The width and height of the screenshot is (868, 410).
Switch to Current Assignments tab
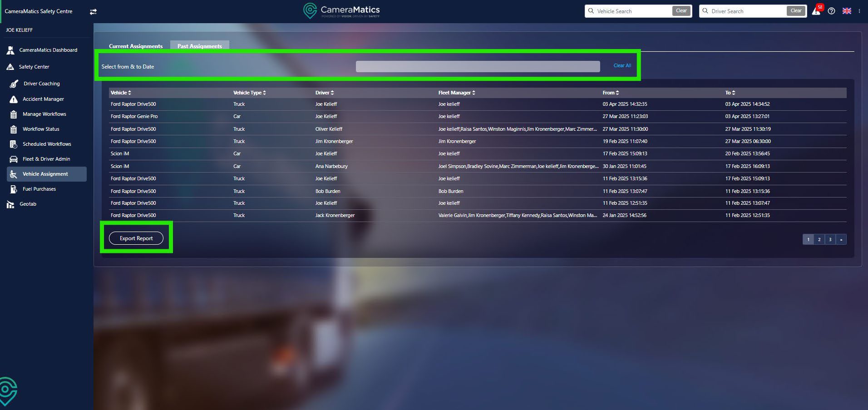[135, 46]
